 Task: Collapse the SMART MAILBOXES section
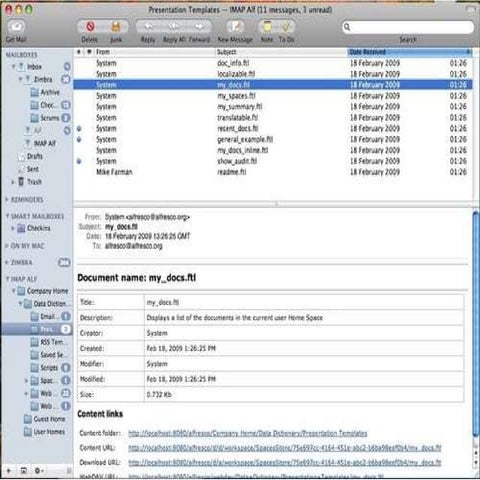click(7, 216)
